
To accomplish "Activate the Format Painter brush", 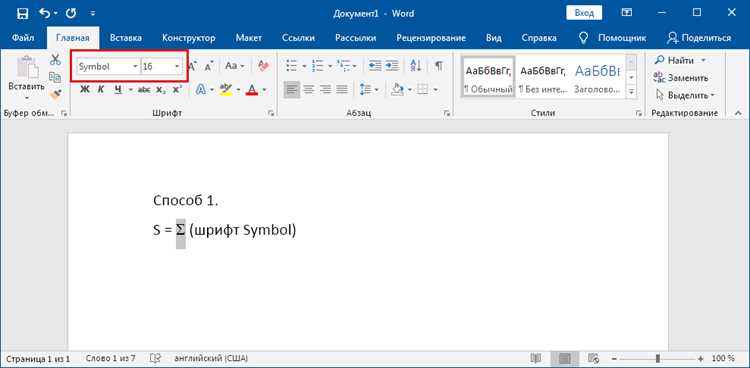I will (55, 94).
